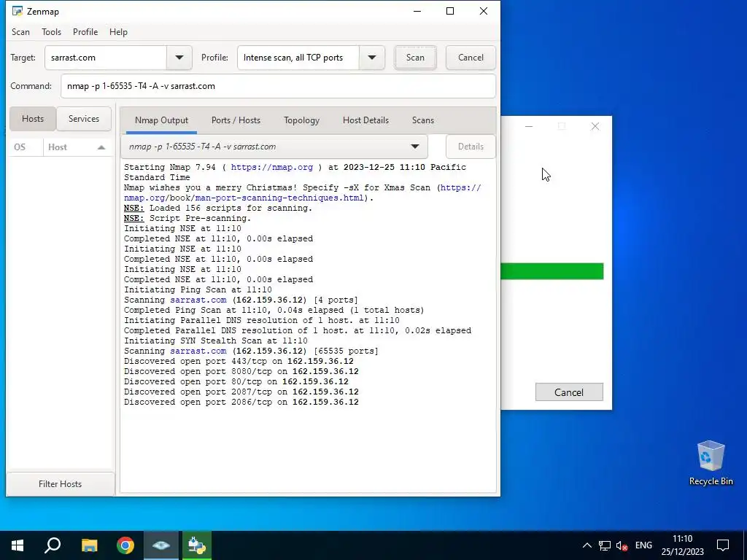Click into the Target field sarrast.com
This screenshot has width=747, height=560.
coord(106,58)
